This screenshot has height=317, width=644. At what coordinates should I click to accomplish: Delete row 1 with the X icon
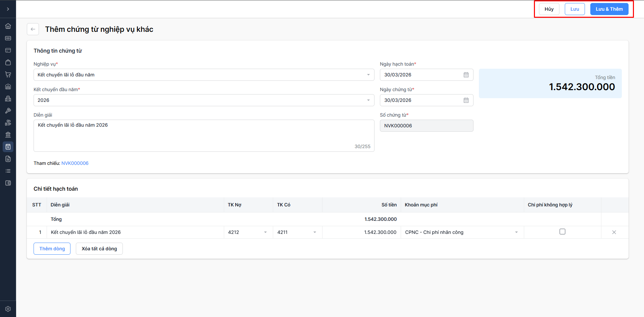tap(614, 232)
